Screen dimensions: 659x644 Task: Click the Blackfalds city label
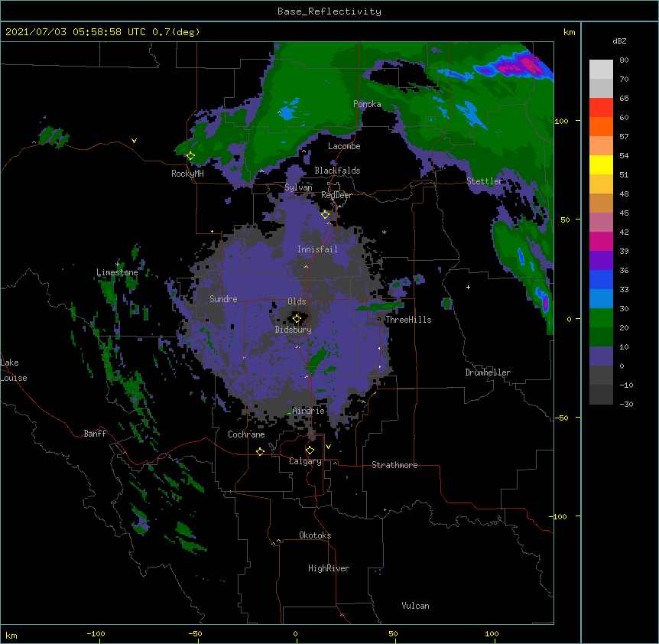pyautogui.click(x=337, y=171)
